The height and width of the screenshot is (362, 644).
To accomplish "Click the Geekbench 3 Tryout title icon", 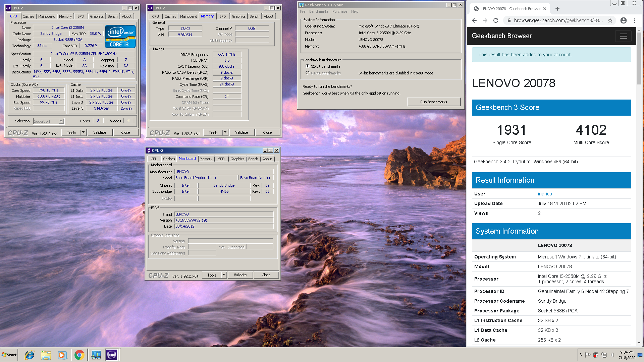I will point(301,5).
